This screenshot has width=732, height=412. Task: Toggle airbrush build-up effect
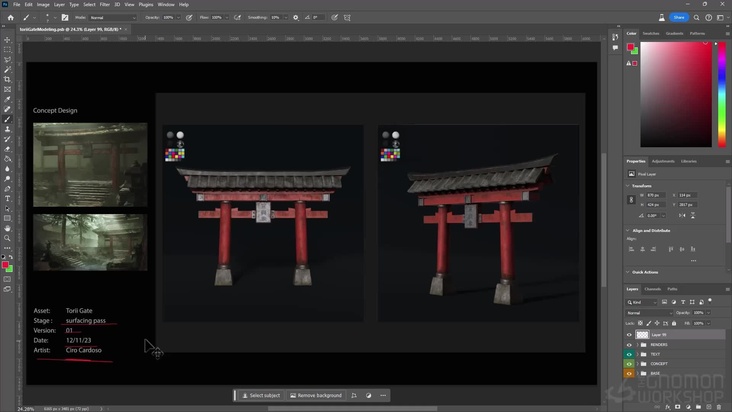(238, 18)
